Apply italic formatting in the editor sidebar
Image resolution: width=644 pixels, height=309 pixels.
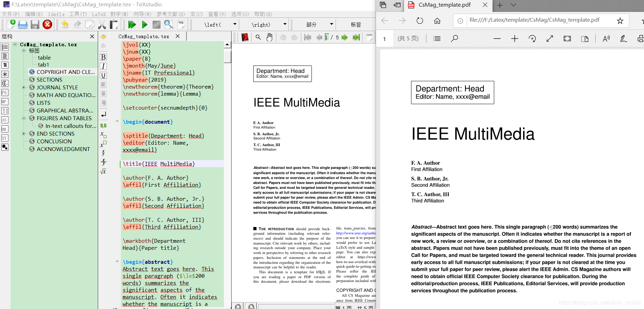click(x=103, y=66)
